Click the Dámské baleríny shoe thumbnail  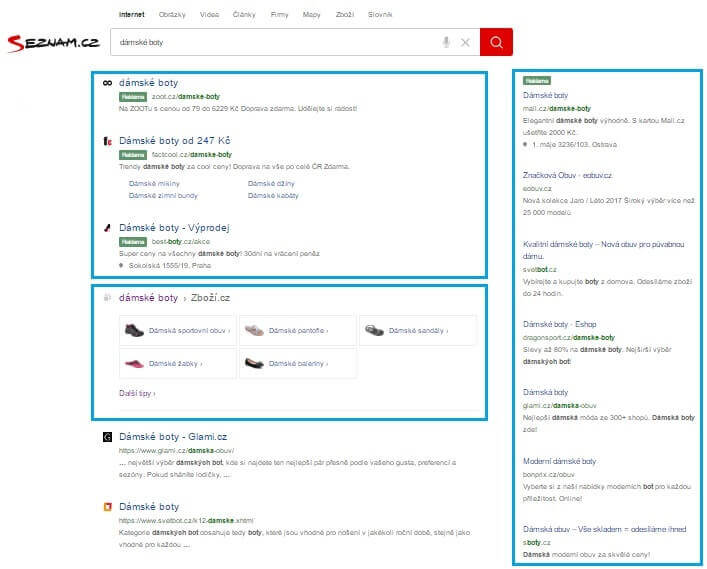tap(254, 363)
